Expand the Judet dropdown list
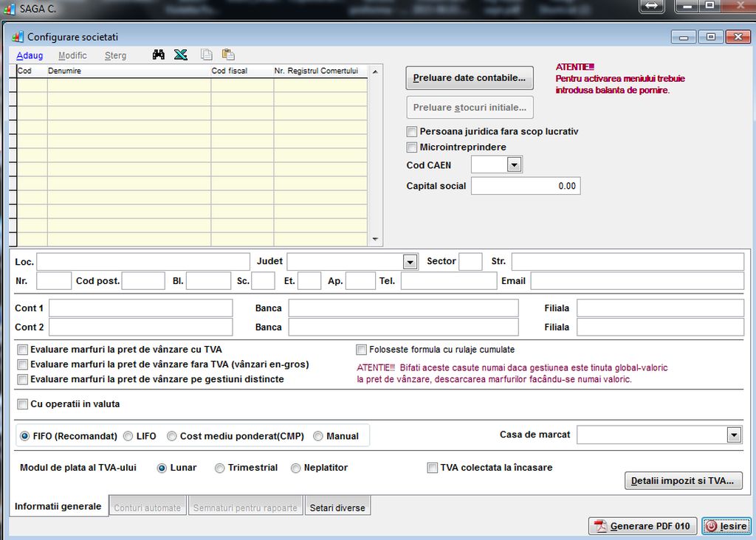The height and width of the screenshot is (540, 756). (x=410, y=262)
